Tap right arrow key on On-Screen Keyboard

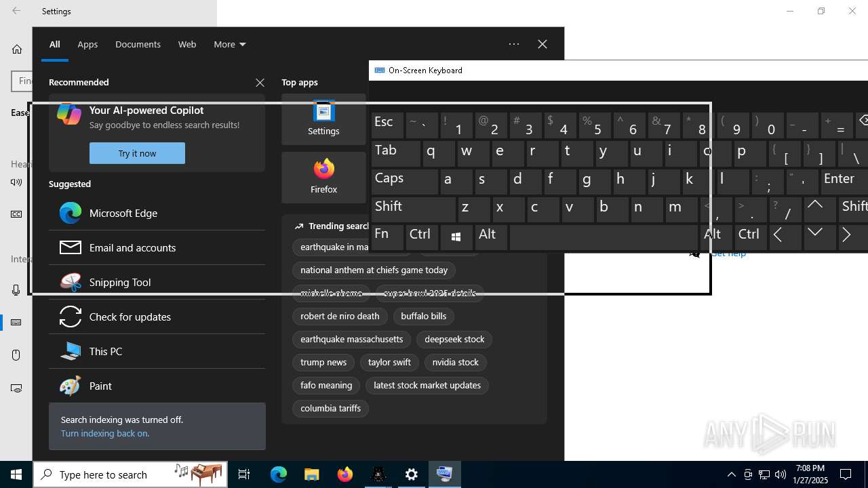[x=854, y=237]
